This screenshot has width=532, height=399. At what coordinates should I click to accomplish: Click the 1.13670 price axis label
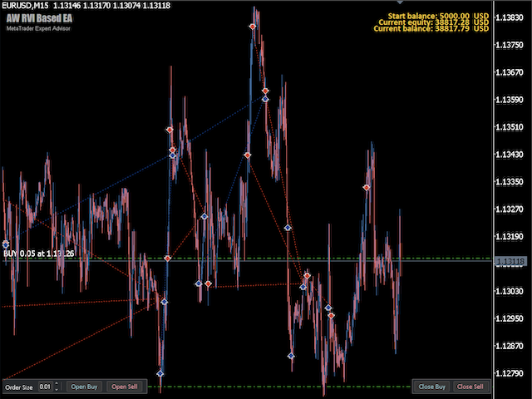point(510,72)
